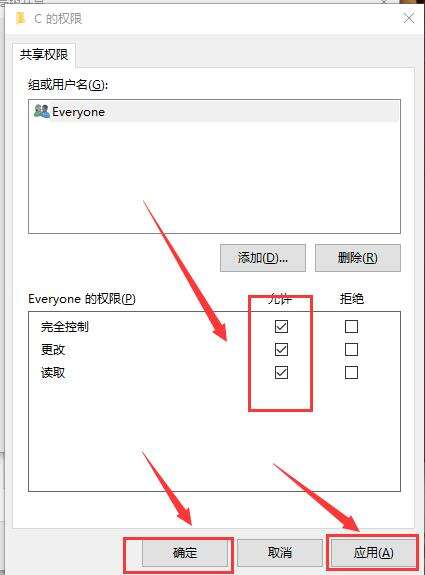Toggle 允许 checkbox for 完全控制
The image size is (425, 575).
pos(281,326)
